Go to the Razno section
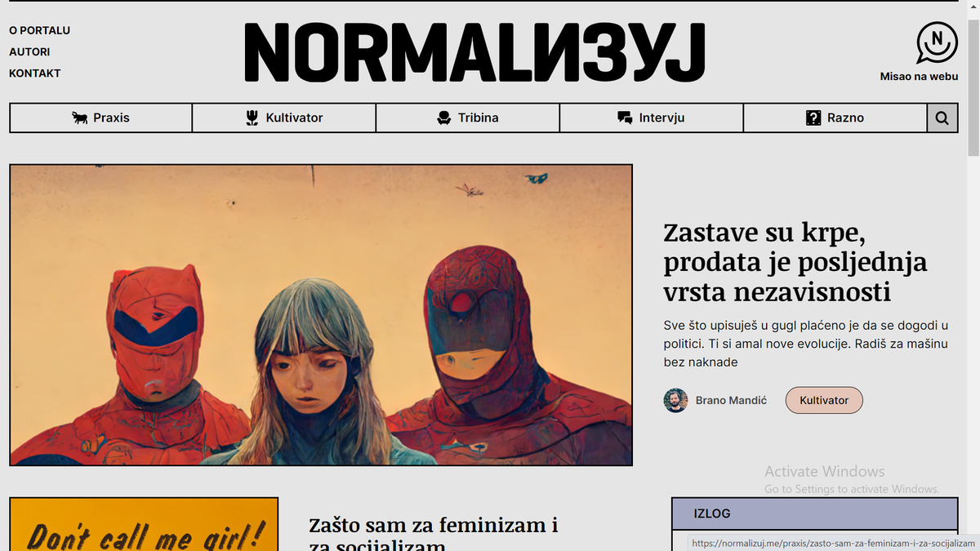Screen dimensions: 980x551 [x=835, y=118]
